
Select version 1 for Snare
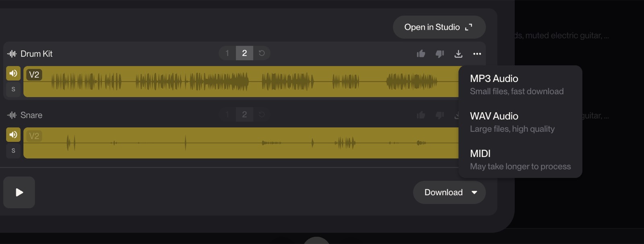(x=227, y=115)
